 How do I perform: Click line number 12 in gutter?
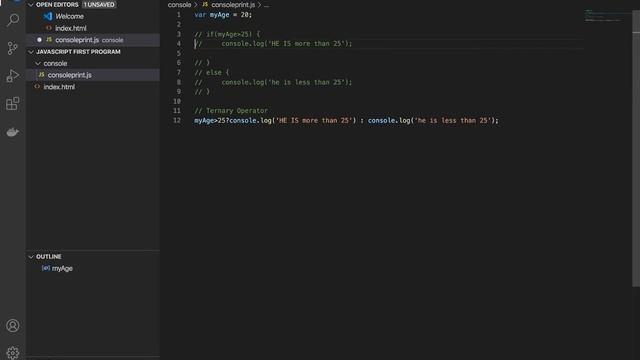pos(177,120)
